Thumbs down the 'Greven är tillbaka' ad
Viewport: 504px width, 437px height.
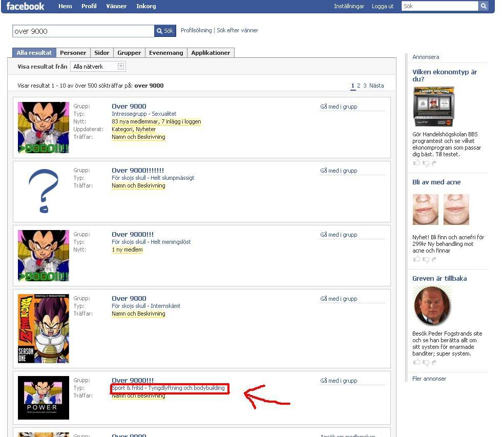click(x=426, y=362)
